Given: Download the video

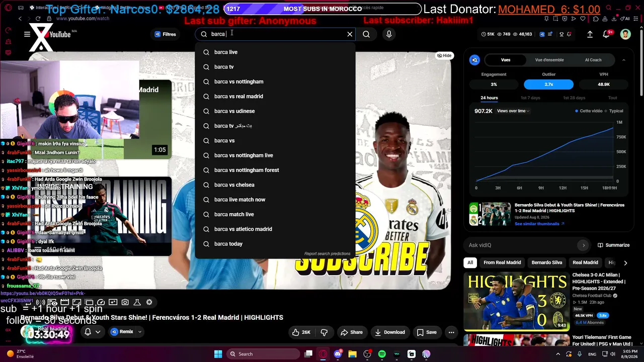Looking at the screenshot, I should click(x=390, y=332).
